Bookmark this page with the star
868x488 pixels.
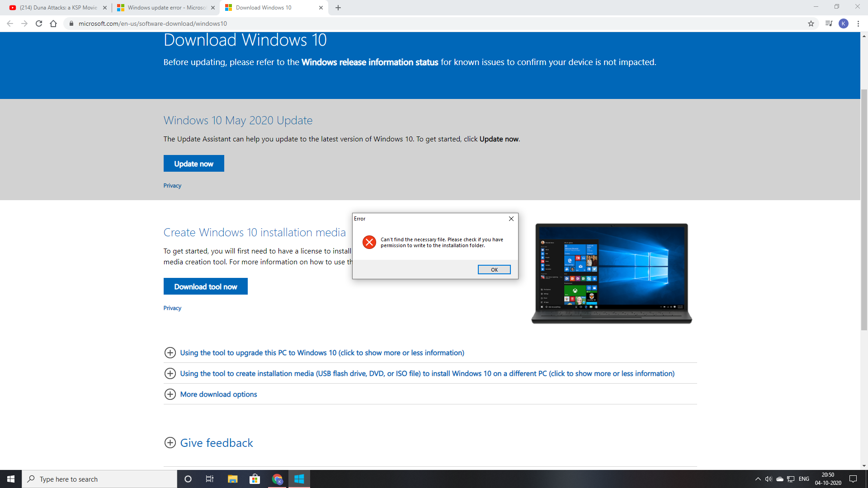[x=811, y=23]
